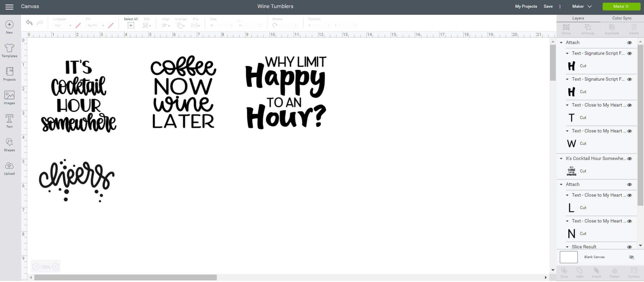The height and width of the screenshot is (282, 644).
Task: Click the Redo arrow
Action: [40, 23]
